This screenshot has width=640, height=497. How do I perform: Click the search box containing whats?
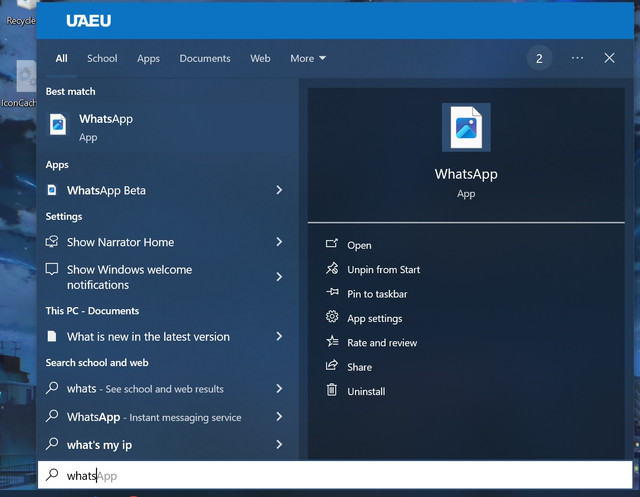coord(335,475)
